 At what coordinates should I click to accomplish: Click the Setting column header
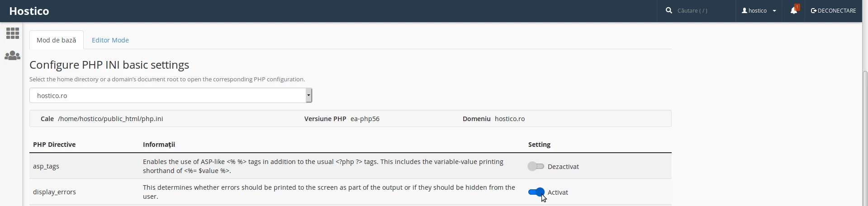[x=539, y=145]
